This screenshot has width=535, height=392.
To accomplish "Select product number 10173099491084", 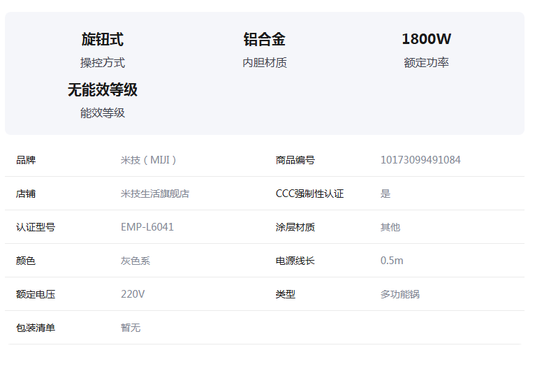I will (420, 160).
